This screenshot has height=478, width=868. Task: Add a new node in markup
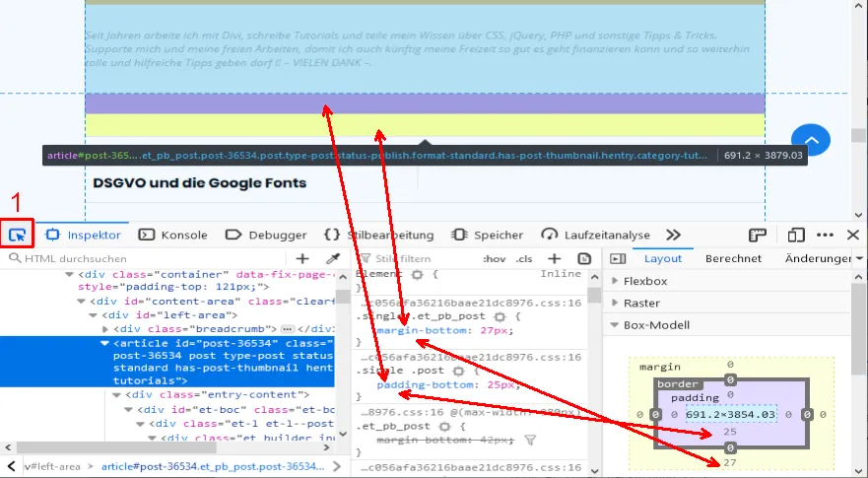coord(302,258)
